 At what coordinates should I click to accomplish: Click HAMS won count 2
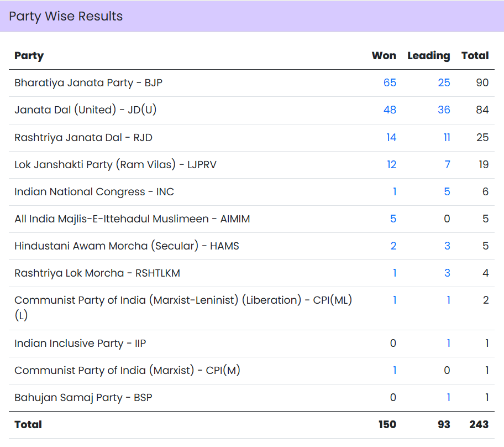coord(393,246)
